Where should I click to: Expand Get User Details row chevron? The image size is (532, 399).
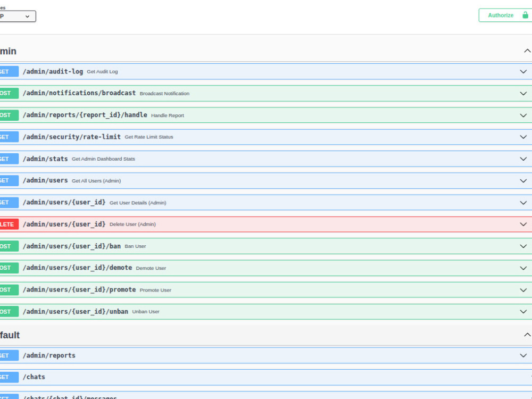523,203
